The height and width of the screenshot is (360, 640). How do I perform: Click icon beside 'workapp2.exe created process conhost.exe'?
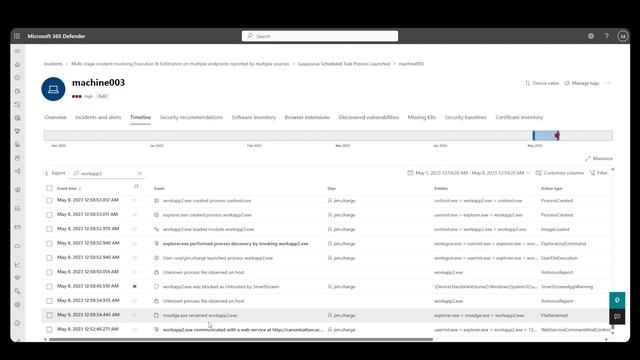click(156, 200)
